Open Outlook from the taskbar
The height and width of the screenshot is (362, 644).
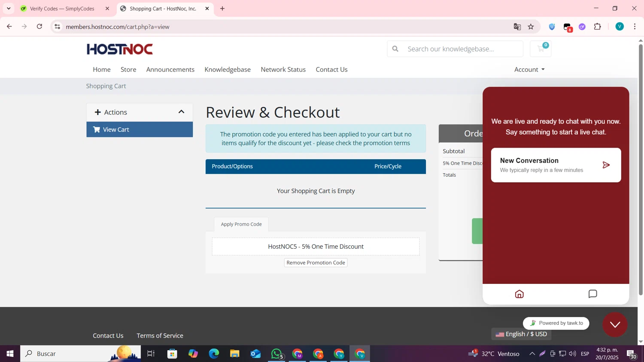pos(255,354)
